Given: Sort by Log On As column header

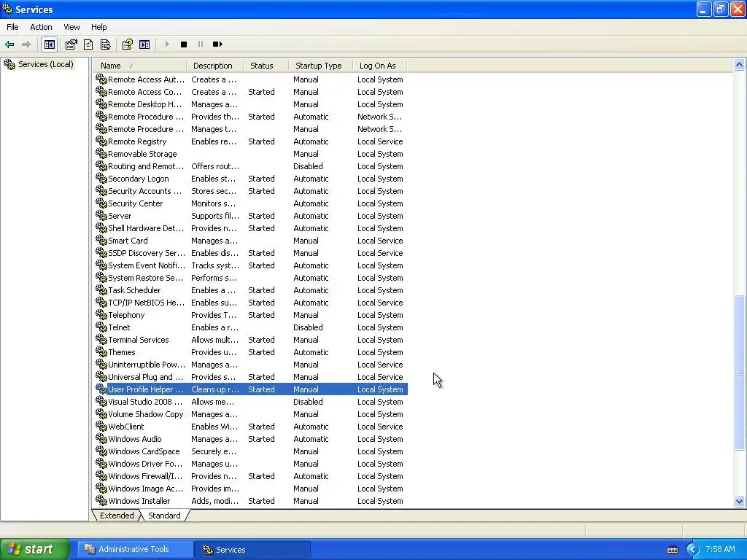Looking at the screenshot, I should [380, 66].
